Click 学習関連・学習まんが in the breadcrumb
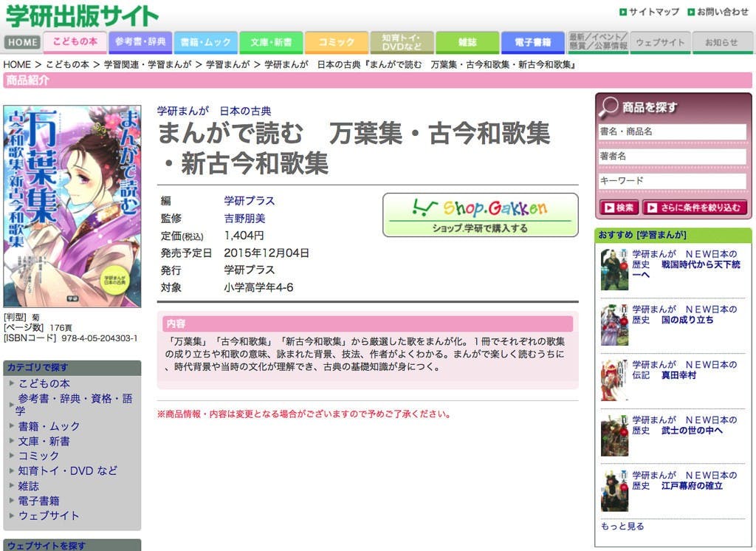This screenshot has height=551, width=756. click(148, 65)
